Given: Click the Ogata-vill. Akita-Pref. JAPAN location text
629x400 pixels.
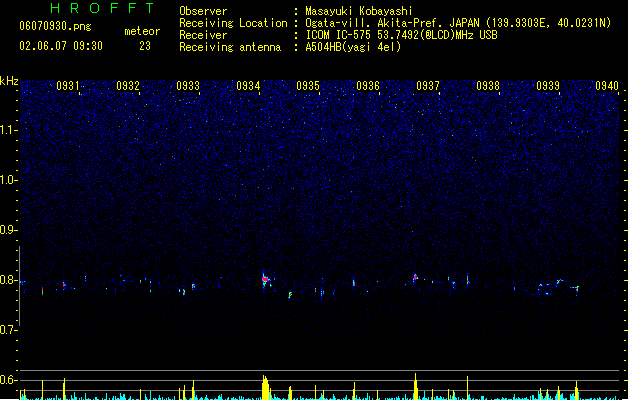Looking at the screenshot, I should tap(458, 23).
